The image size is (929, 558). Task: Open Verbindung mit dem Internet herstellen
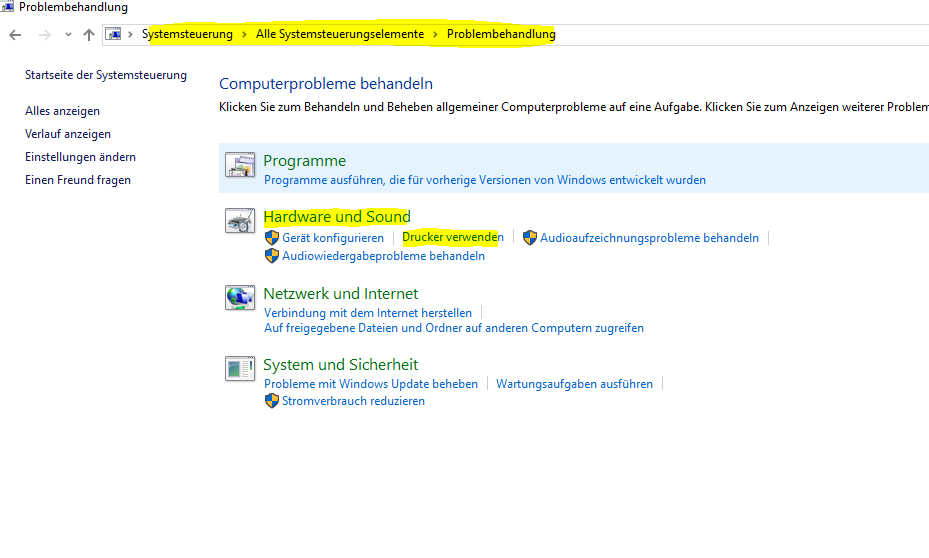pos(368,313)
